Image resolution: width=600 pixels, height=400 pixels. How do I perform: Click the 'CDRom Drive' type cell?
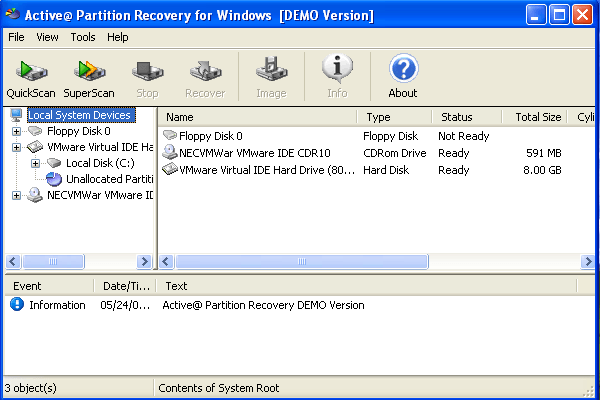point(395,153)
